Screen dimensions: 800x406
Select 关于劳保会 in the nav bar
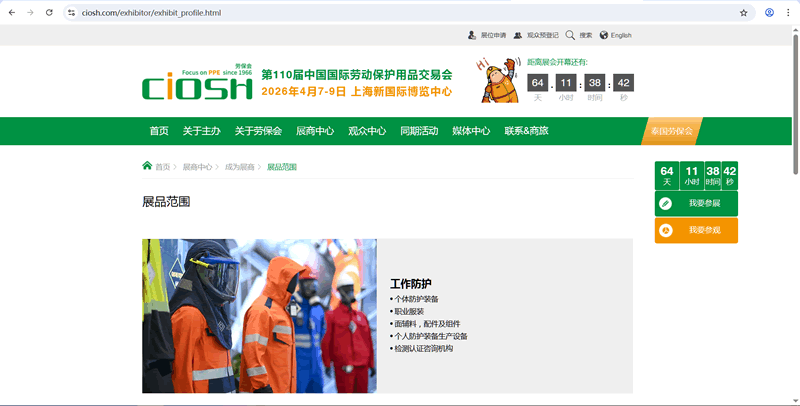258,131
